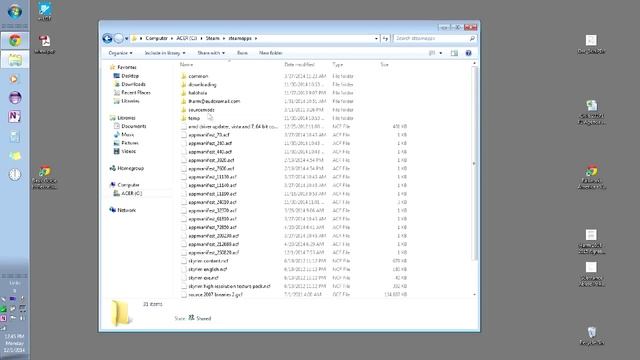
Task: Click the magnifier icon in the search box
Action: pos(472,38)
